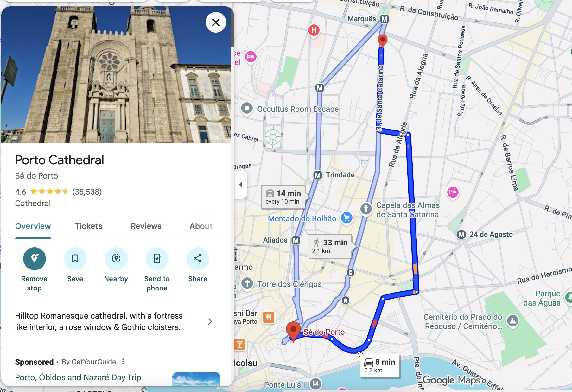This screenshot has width=572, height=392.
Task: Open the Porto, Óbidos and Nazaré Day Trip link
Action: click(78, 377)
